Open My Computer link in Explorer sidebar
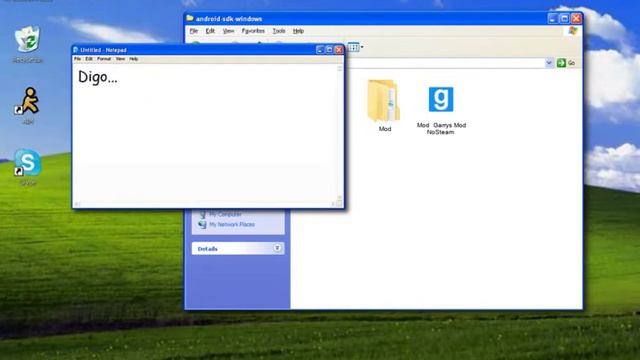This screenshot has height=360, width=640. coord(225,214)
